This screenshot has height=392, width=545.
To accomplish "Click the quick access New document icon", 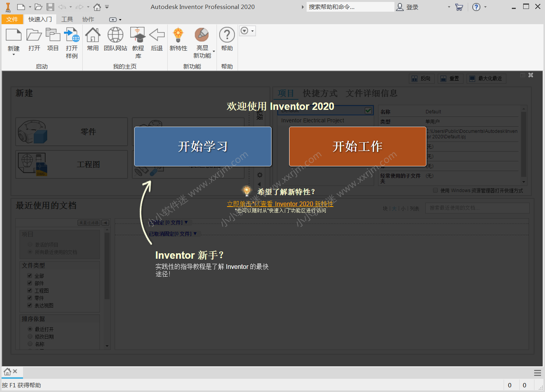I will click(x=21, y=7).
